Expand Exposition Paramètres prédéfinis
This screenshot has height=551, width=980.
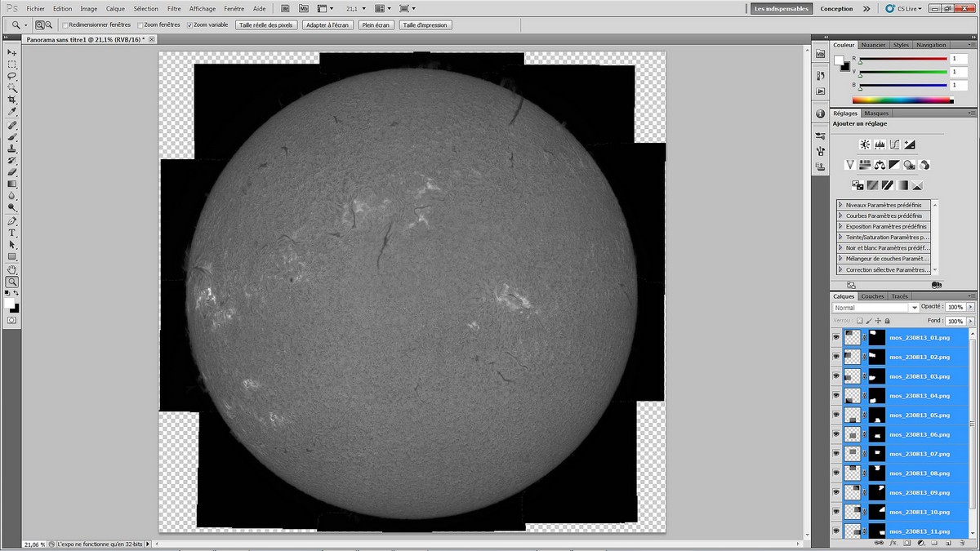(x=841, y=226)
